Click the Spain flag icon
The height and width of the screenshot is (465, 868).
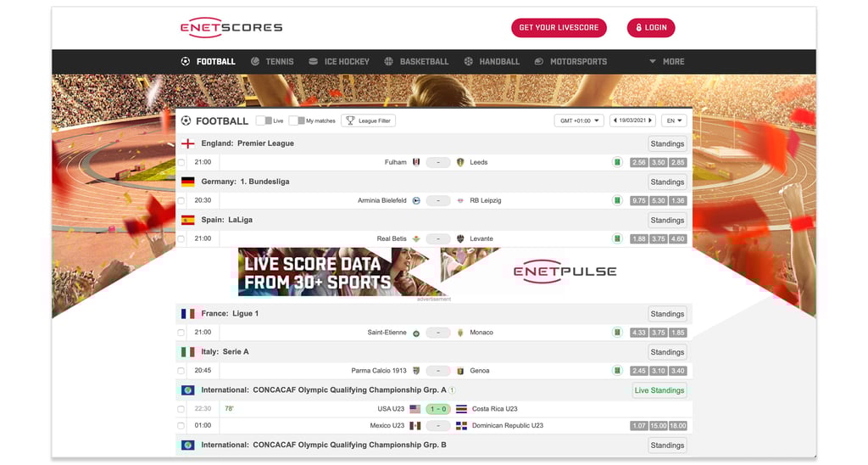tap(187, 220)
